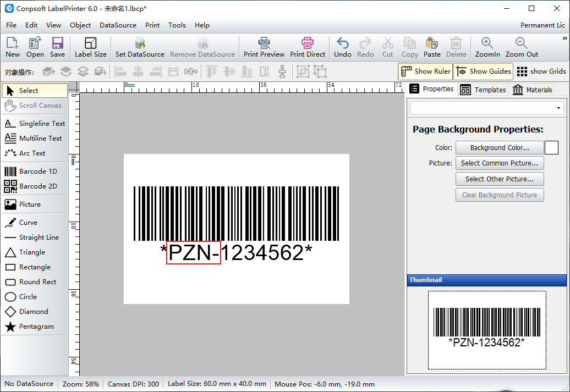
Task: Click the "Zoom: 58%" status bar entry
Action: point(81,384)
